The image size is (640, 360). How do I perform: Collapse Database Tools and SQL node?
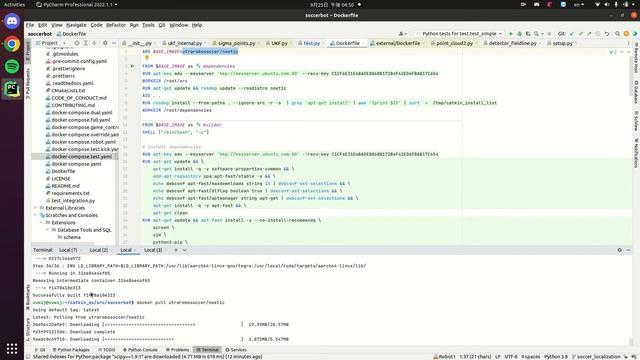47,230
